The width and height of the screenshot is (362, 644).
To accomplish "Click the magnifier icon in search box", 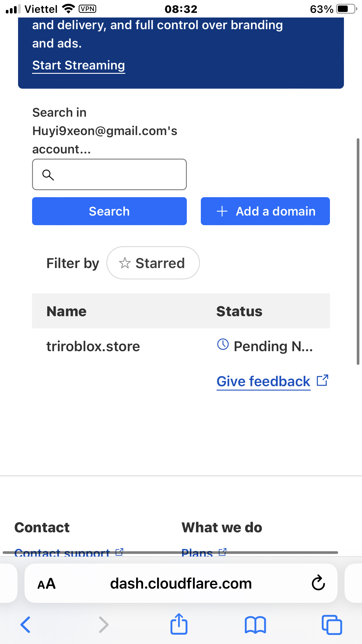I will 48,175.
